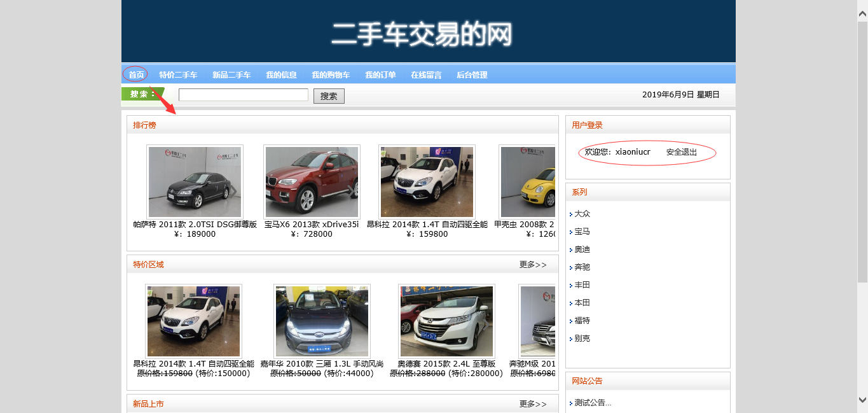Open the 新品二手车 menu item
Viewport: 868px width, 413px height.
coord(231,75)
